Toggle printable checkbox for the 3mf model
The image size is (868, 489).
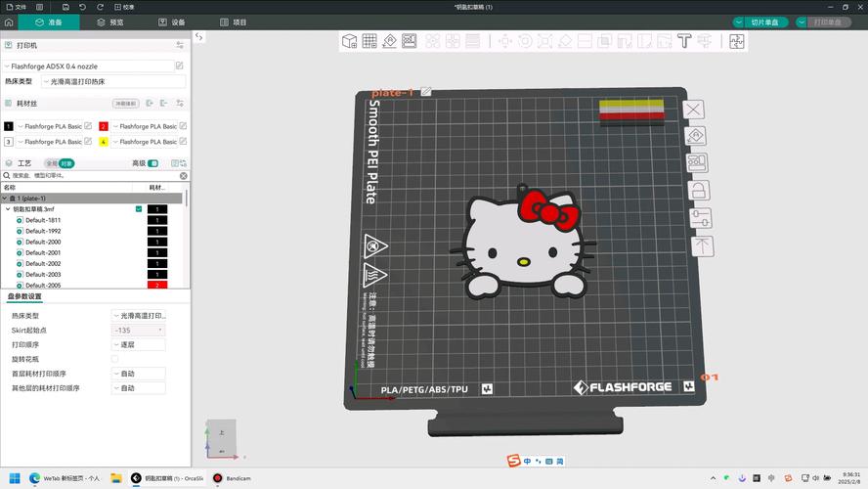tap(139, 208)
